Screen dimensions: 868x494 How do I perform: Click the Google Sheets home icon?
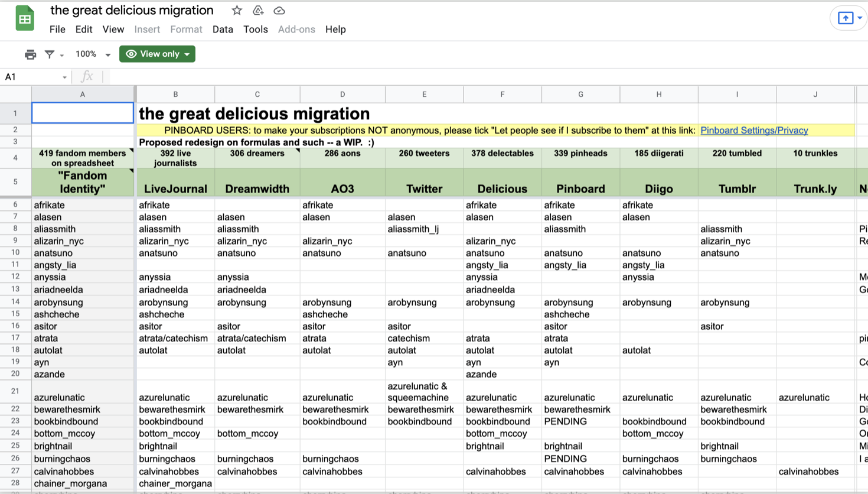coord(25,19)
